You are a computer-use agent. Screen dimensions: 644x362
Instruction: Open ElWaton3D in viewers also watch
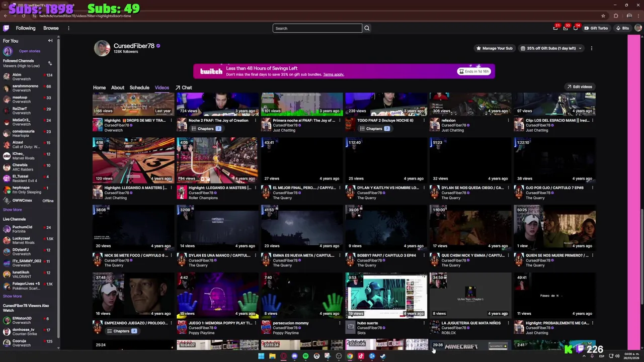pyautogui.click(x=28, y=320)
